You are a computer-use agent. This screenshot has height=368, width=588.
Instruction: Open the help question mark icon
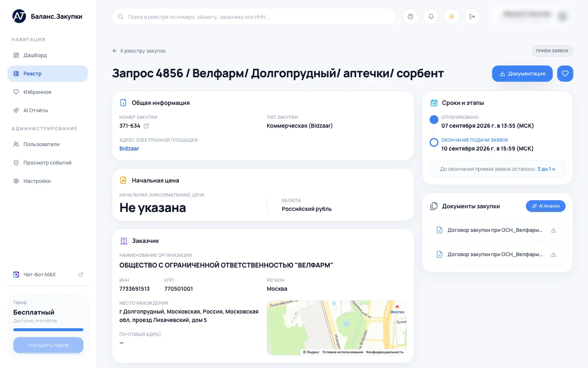click(410, 17)
